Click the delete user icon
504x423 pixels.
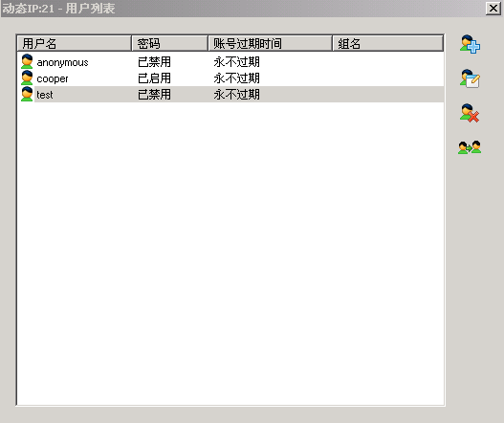click(x=470, y=113)
